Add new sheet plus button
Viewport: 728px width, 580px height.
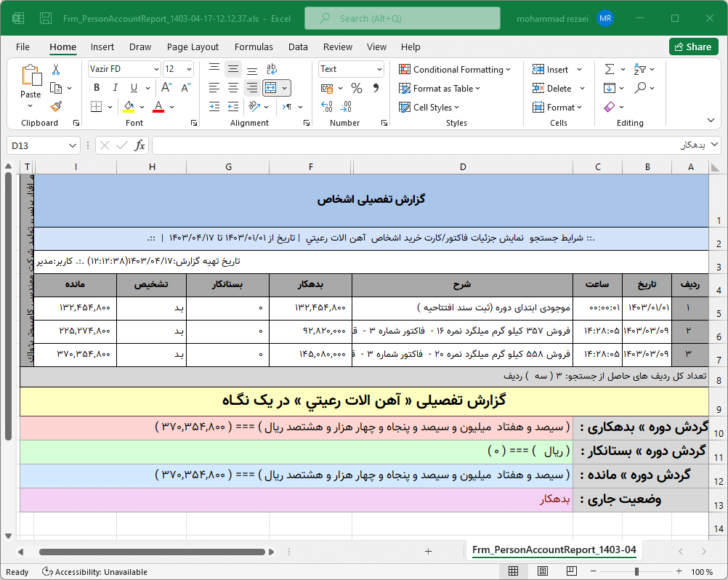[428, 551]
